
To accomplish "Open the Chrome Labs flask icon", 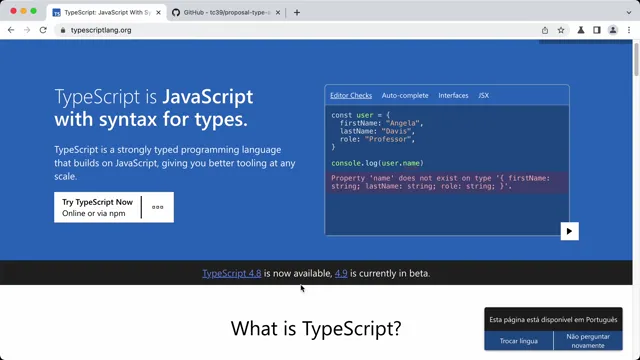I will (x=581, y=30).
